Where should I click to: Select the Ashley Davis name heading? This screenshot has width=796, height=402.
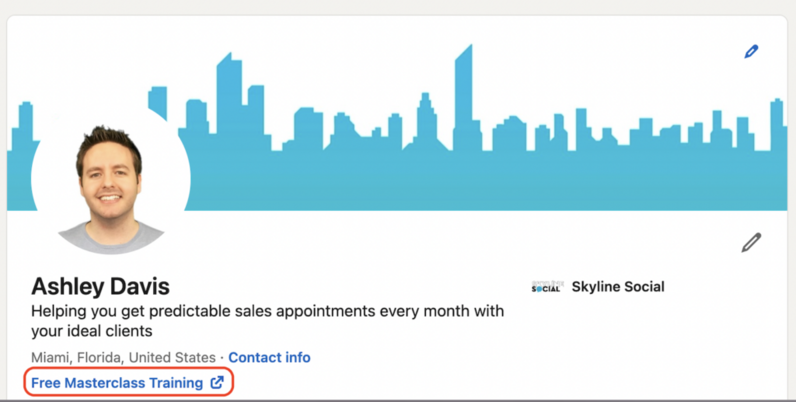pos(100,286)
